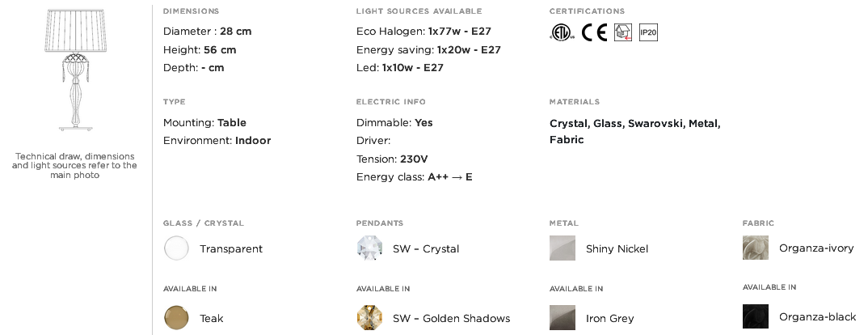
Task: Choose the Teak glass color swatch
Action: pos(176,318)
